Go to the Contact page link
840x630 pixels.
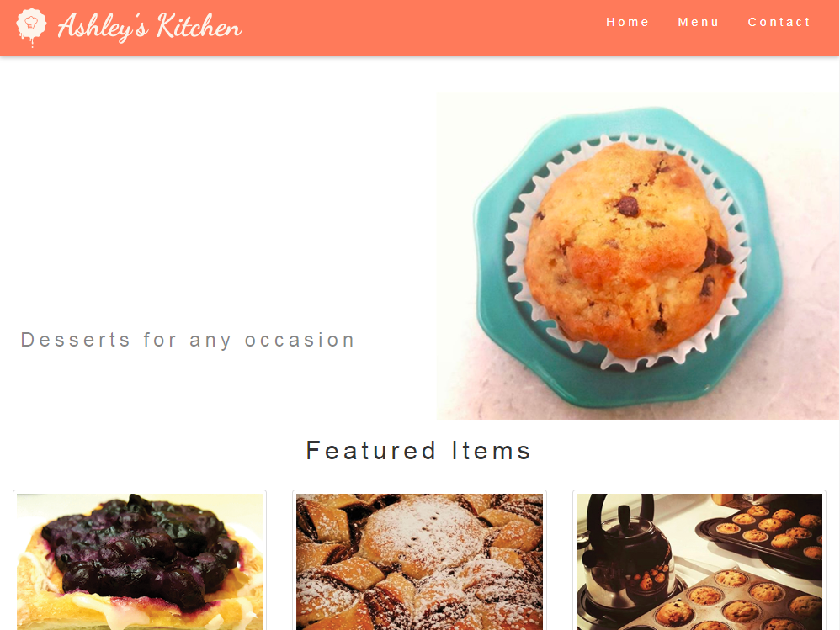click(779, 22)
